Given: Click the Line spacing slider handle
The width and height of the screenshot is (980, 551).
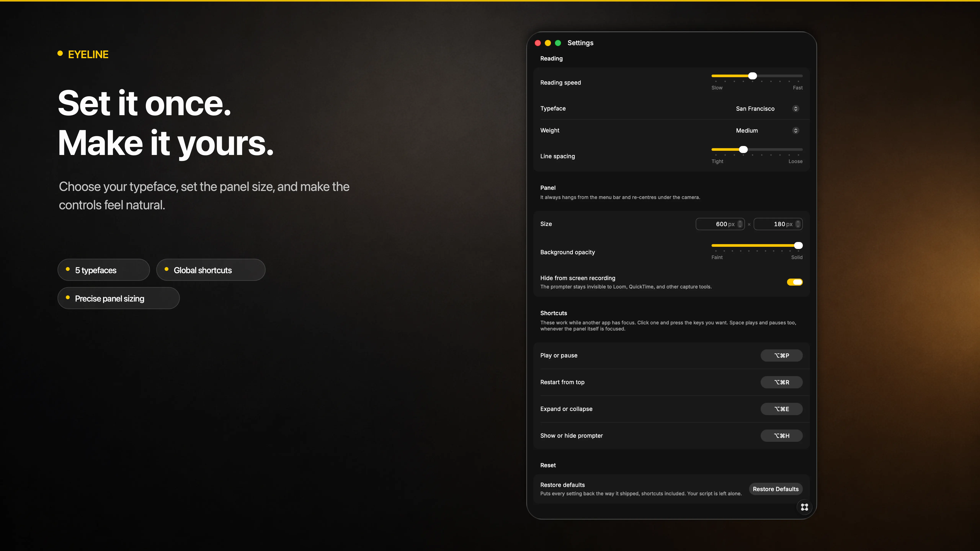Looking at the screenshot, I should point(743,149).
